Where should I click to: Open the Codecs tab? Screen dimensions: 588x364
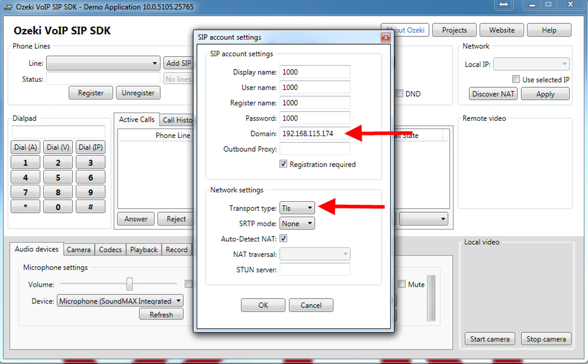[x=110, y=250]
